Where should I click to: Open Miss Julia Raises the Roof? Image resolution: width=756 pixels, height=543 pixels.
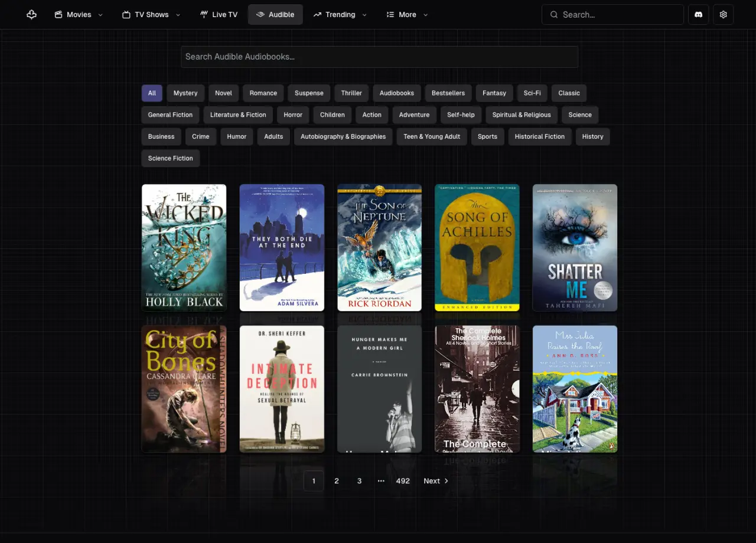click(575, 389)
